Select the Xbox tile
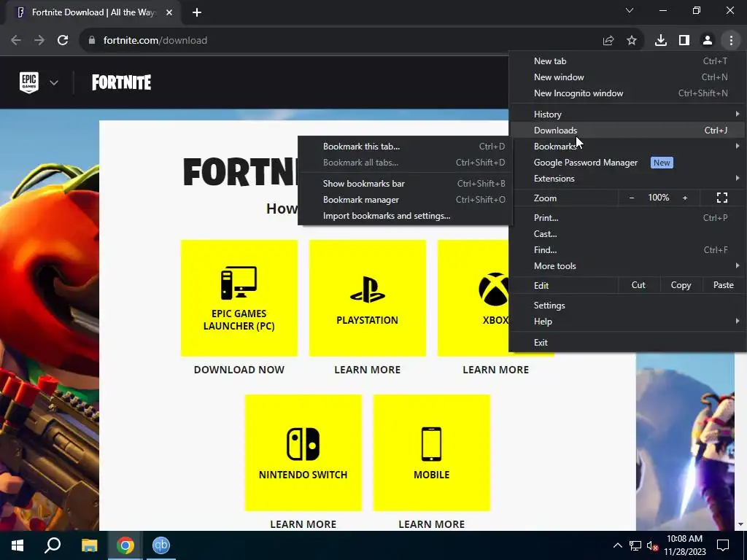 click(473, 298)
